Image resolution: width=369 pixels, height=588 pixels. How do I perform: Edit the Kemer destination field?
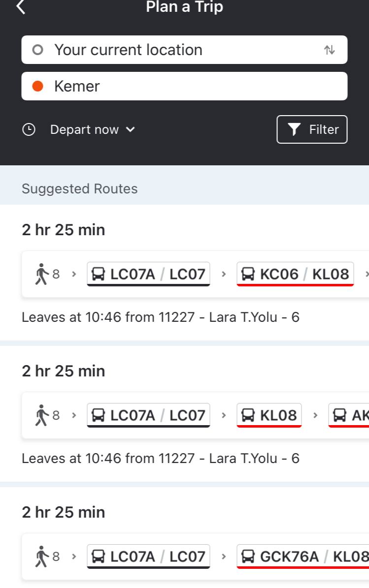click(x=184, y=86)
